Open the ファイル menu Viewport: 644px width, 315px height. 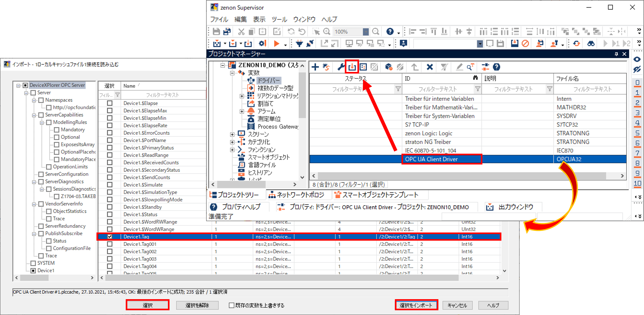(x=219, y=20)
